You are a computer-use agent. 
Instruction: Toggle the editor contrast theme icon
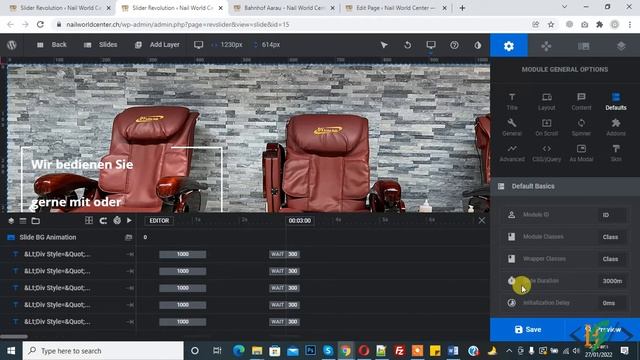[x=478, y=45]
